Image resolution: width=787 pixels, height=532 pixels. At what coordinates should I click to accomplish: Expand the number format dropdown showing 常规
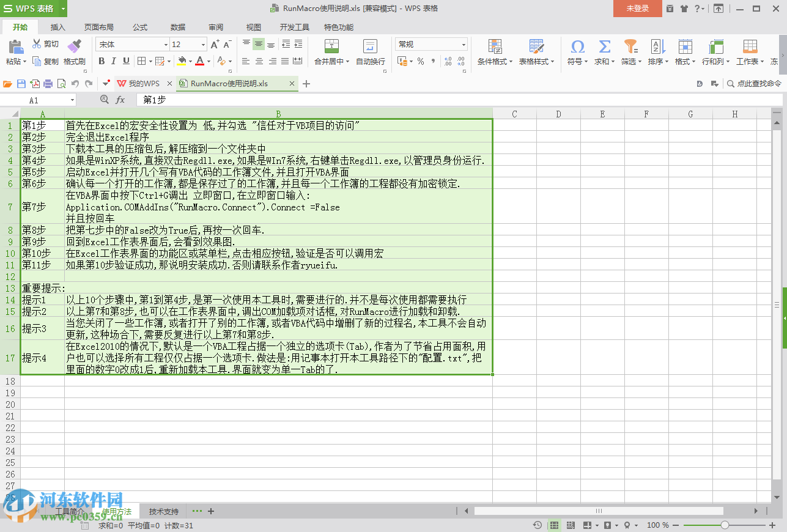click(x=464, y=44)
